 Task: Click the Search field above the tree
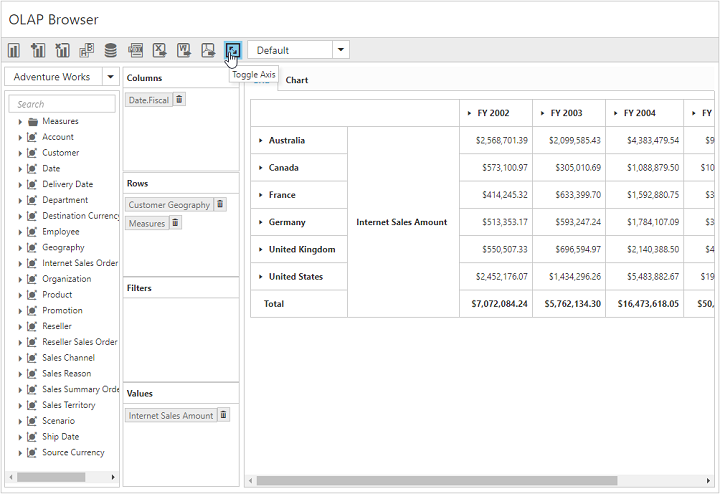[x=62, y=104]
